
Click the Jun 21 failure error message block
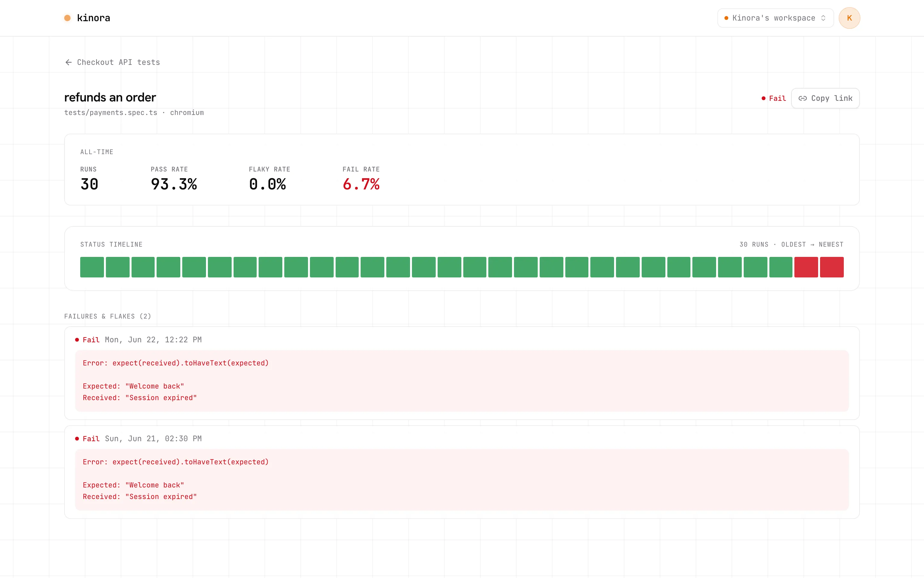pyautogui.click(x=462, y=479)
